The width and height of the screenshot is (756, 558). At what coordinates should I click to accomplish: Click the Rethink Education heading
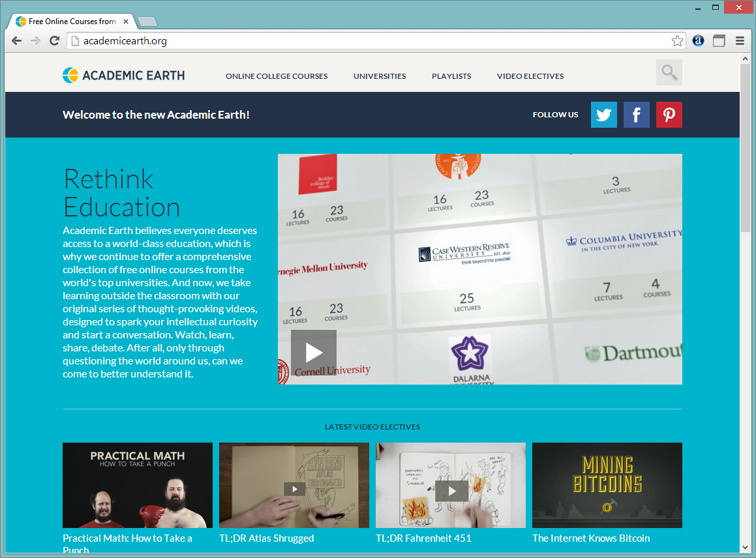121,193
